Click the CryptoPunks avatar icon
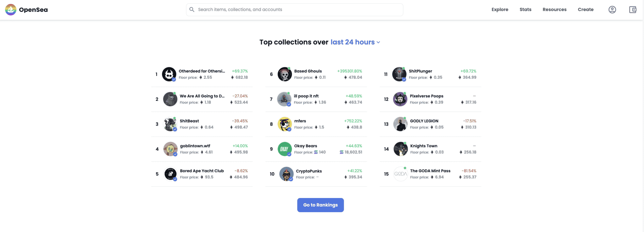644x232 pixels. (x=286, y=174)
